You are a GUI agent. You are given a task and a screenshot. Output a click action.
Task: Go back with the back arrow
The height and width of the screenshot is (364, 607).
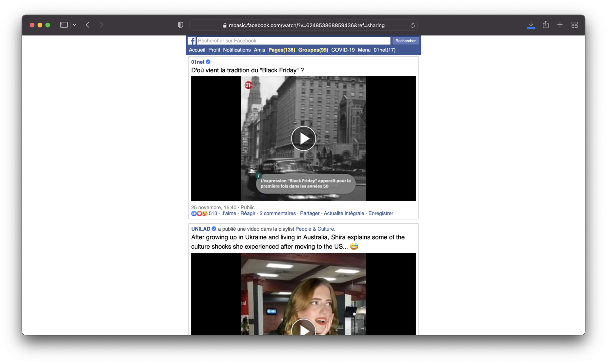[88, 25]
